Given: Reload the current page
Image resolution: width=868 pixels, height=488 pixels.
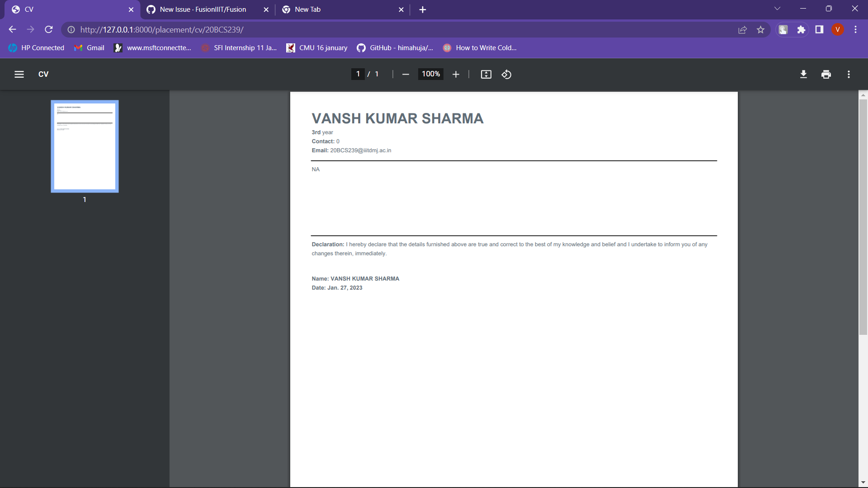Looking at the screenshot, I should [x=49, y=30].
